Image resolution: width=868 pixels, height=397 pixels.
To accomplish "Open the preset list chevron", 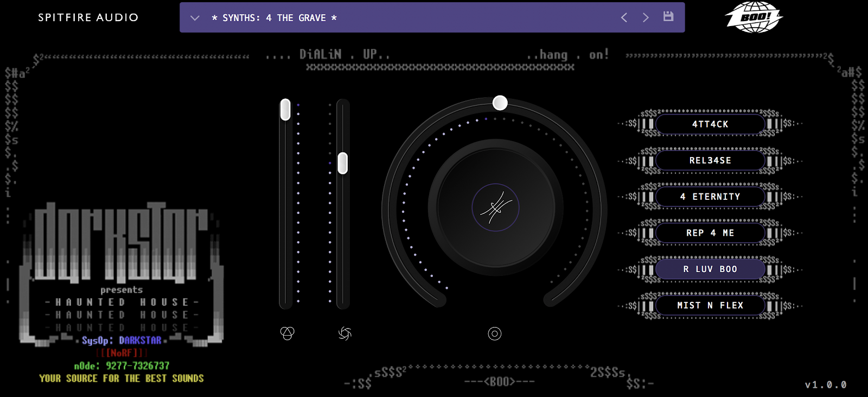I will (x=195, y=18).
